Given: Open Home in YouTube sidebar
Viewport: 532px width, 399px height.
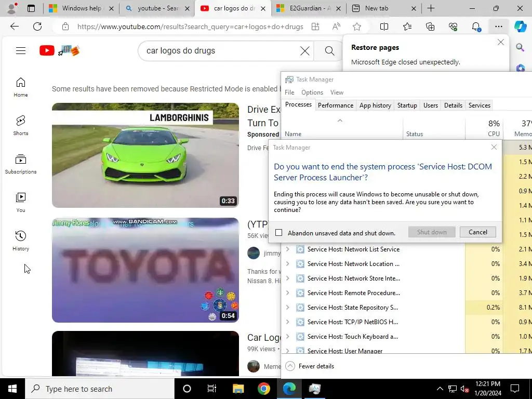Looking at the screenshot, I should point(21,87).
